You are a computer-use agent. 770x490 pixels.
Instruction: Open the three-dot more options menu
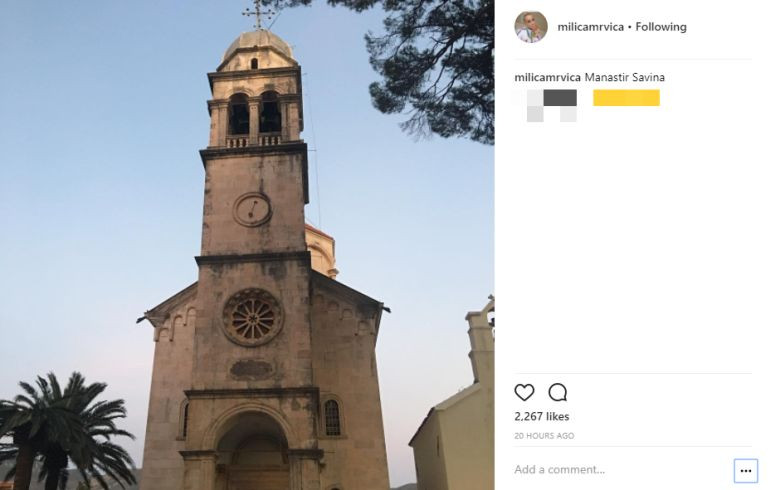tap(745, 470)
